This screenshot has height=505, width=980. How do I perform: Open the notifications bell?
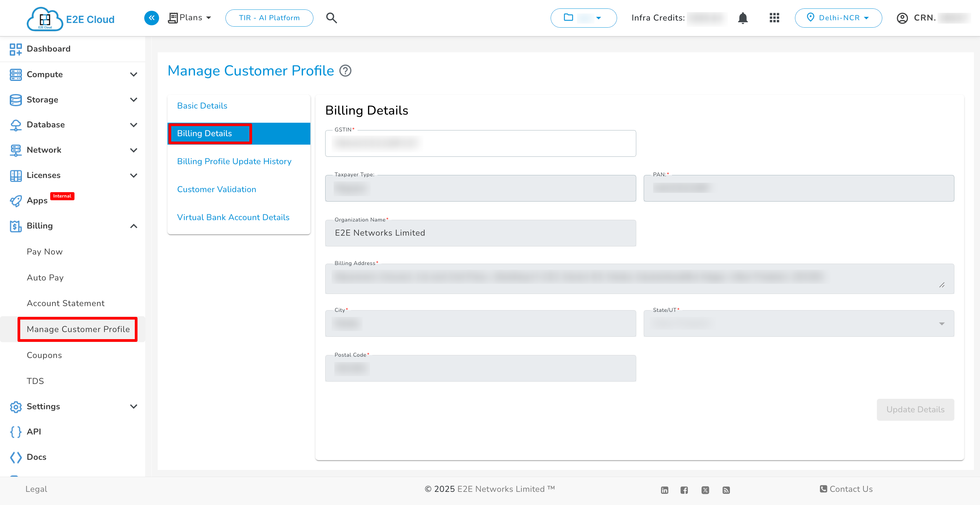pos(743,18)
